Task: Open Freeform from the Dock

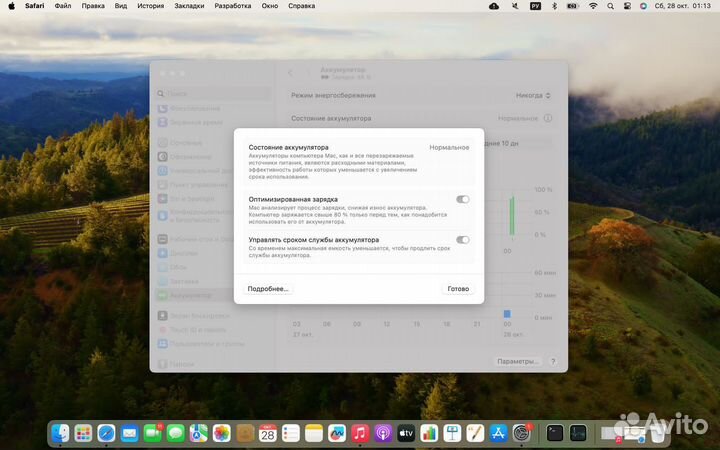Action: [337, 433]
